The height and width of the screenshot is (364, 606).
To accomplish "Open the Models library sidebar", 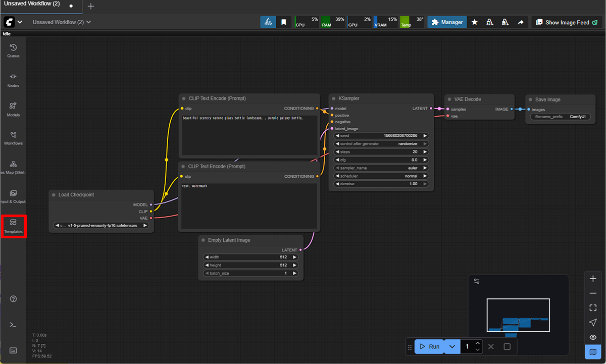I will coord(13,109).
